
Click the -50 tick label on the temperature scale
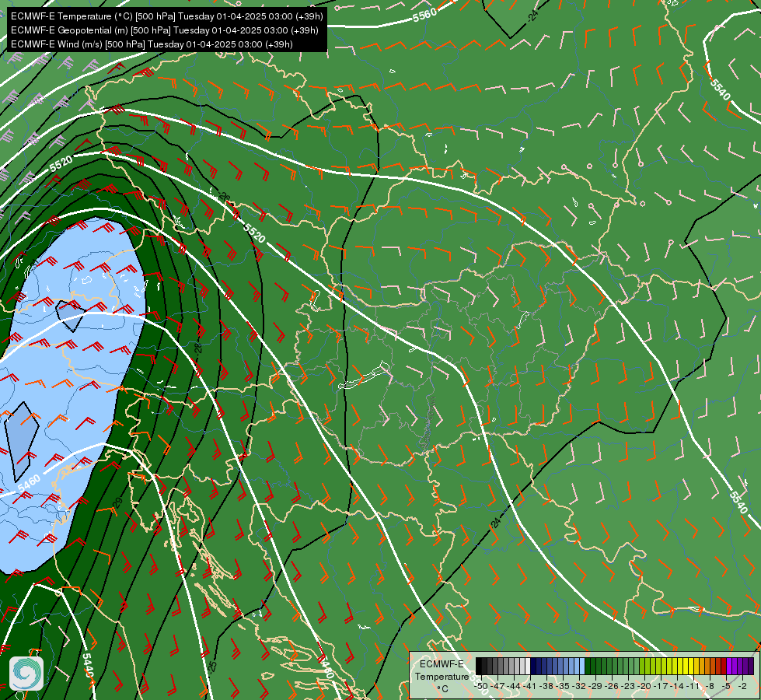[x=481, y=686]
